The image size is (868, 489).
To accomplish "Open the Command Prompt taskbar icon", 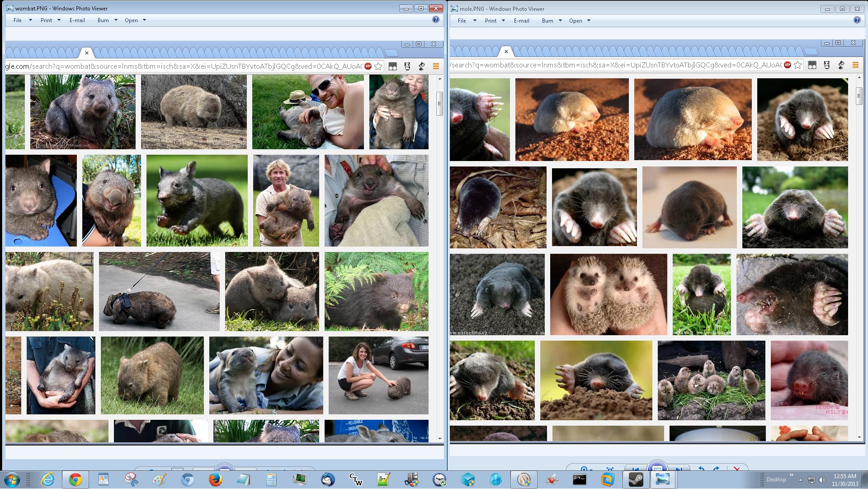I will click(580, 480).
